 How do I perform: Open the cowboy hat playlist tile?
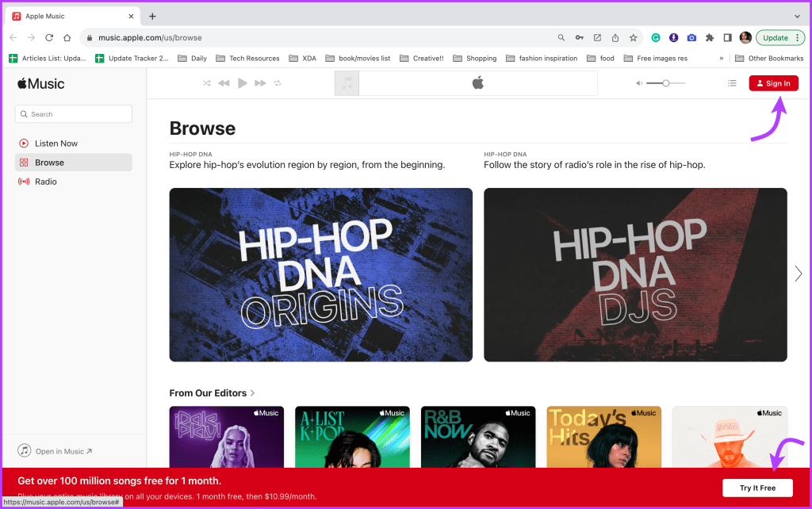point(730,437)
